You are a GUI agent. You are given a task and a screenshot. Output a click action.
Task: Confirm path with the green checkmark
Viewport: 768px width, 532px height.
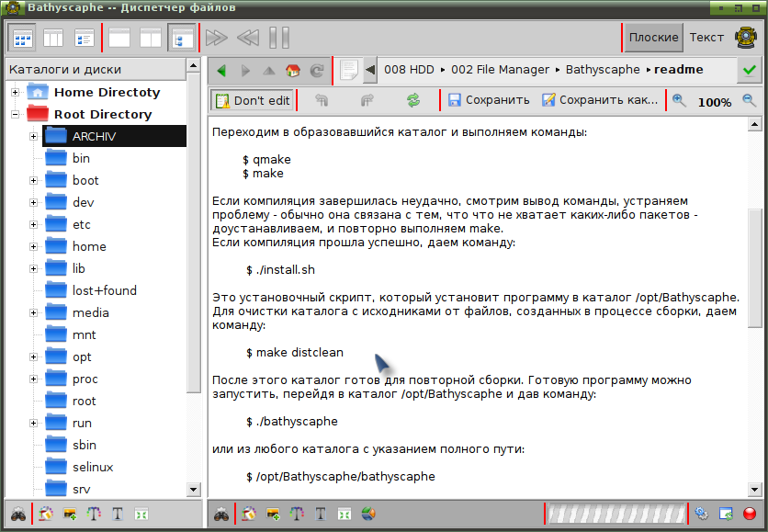[749, 71]
